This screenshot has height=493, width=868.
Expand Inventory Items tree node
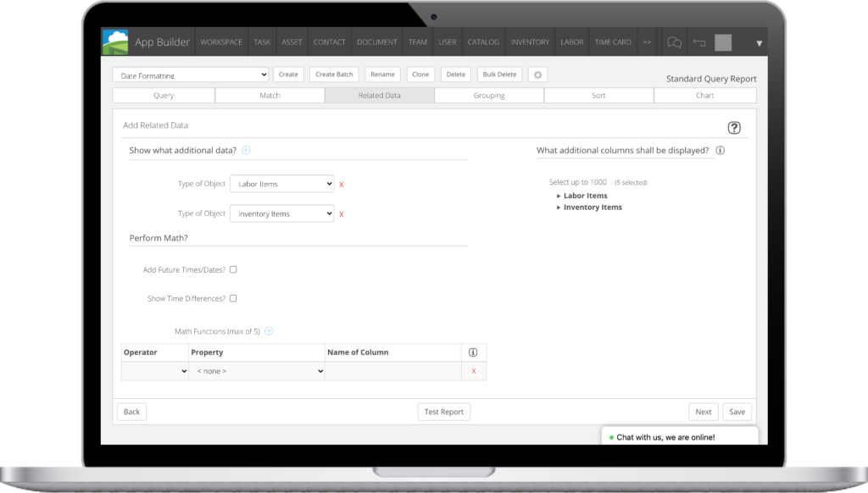tap(559, 208)
